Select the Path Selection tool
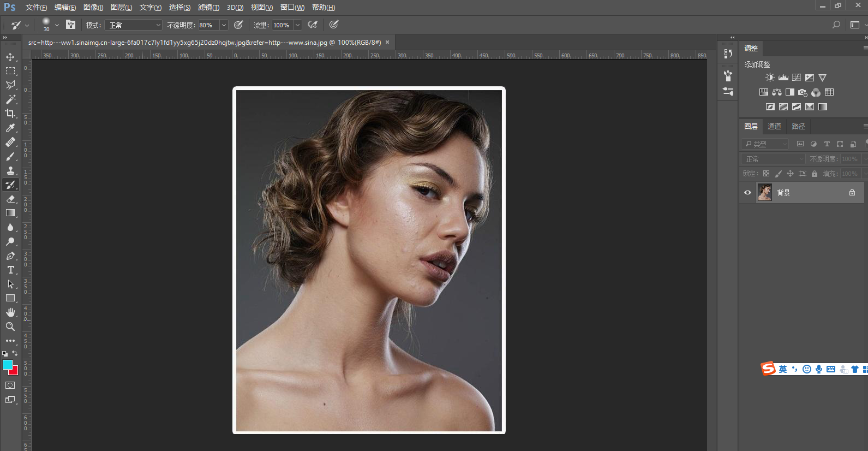This screenshot has width=868, height=451. (10, 284)
